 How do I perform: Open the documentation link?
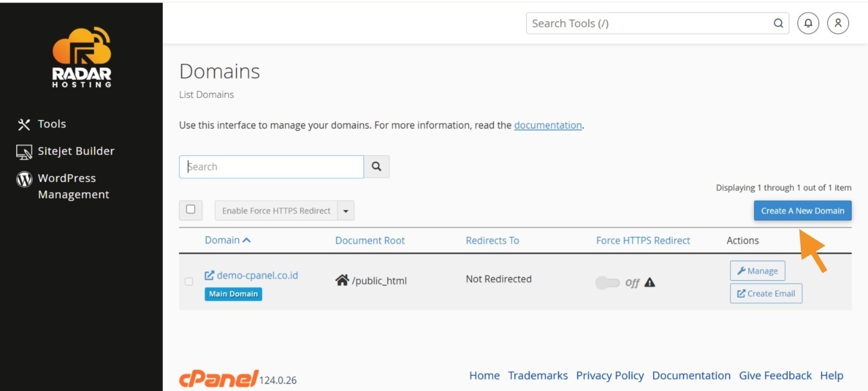click(x=548, y=125)
